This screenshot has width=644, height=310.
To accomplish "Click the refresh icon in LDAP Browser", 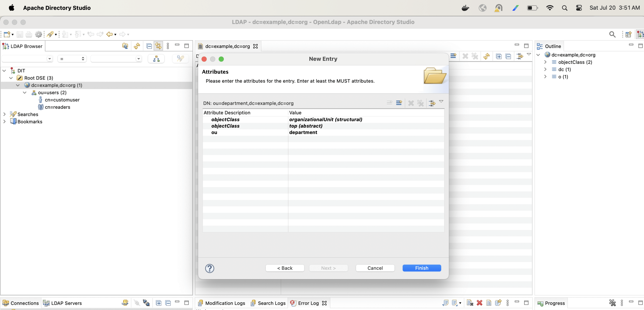I will (x=137, y=46).
